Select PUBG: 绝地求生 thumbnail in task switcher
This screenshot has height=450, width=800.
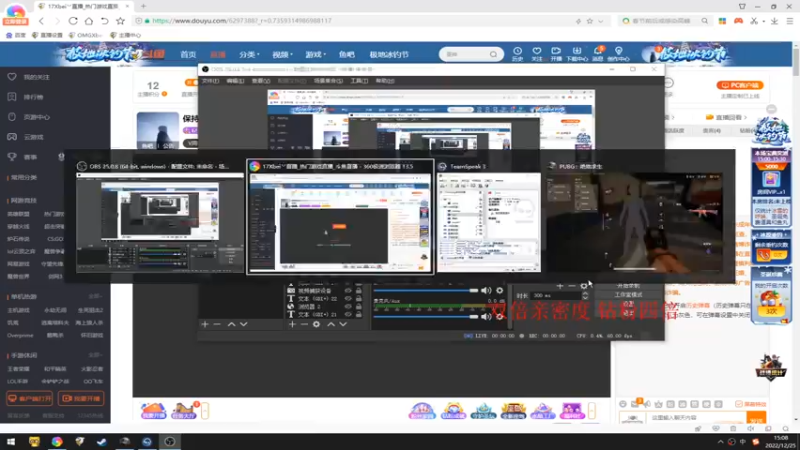pyautogui.click(x=635, y=217)
